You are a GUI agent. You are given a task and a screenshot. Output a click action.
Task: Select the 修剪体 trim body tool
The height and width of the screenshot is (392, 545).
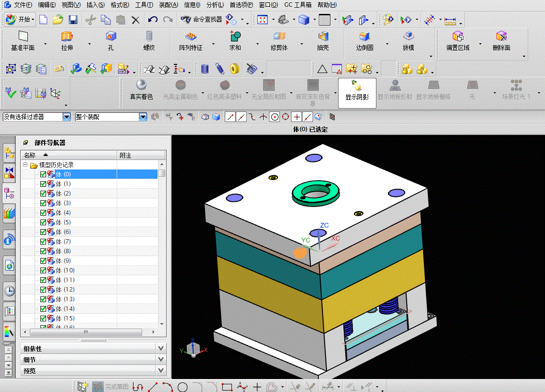[279, 41]
